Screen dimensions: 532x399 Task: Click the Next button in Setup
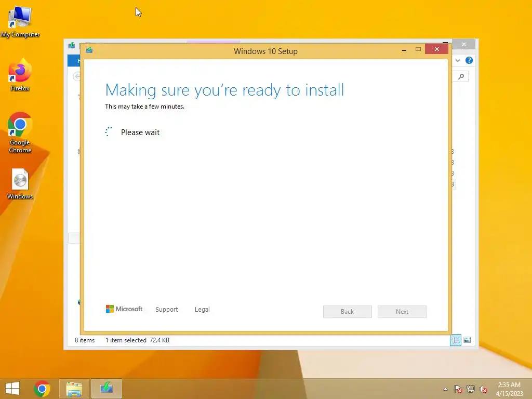coord(402,312)
